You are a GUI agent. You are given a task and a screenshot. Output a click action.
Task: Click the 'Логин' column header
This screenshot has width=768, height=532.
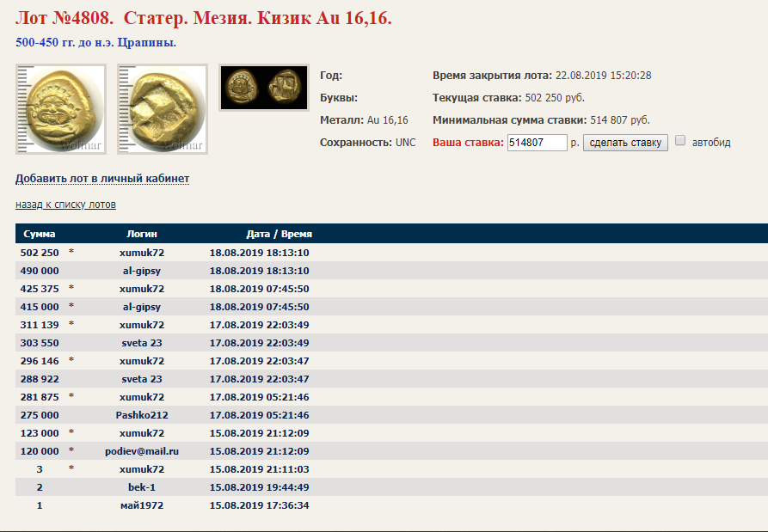[142, 234]
